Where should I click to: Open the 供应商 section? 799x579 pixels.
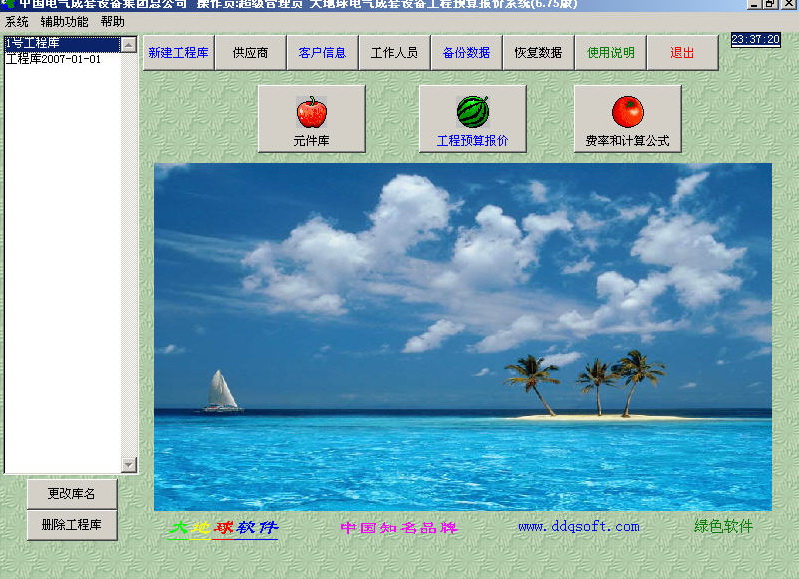(250, 52)
